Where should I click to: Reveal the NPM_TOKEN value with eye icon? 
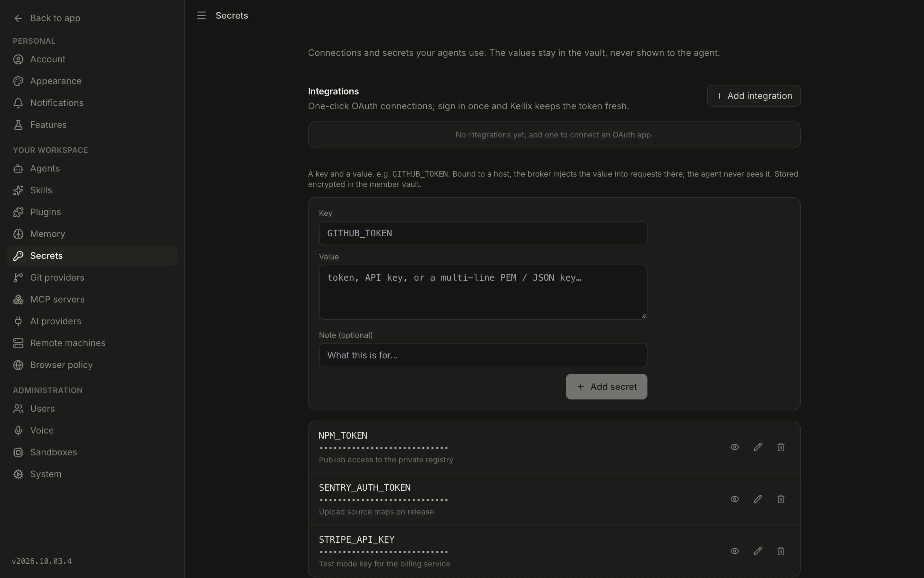tap(734, 447)
